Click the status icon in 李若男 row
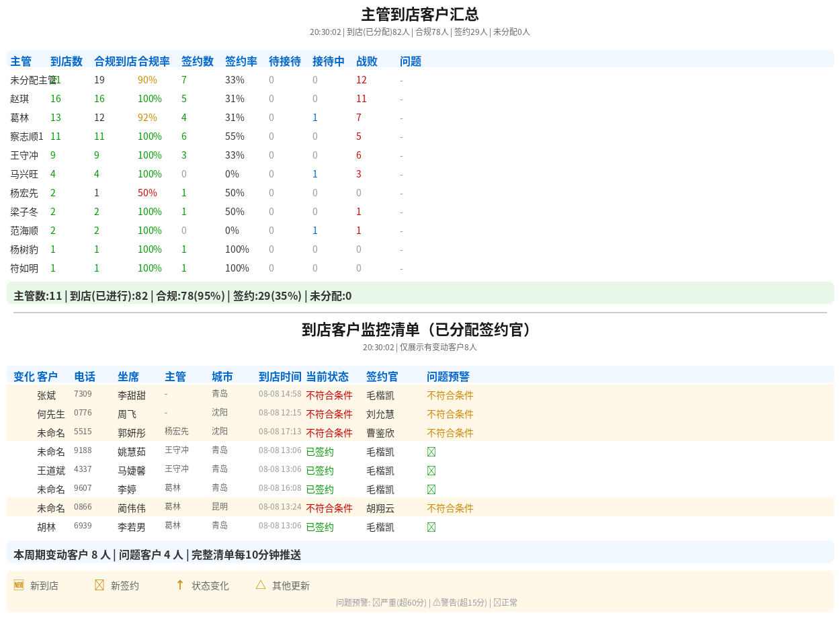 point(431,527)
